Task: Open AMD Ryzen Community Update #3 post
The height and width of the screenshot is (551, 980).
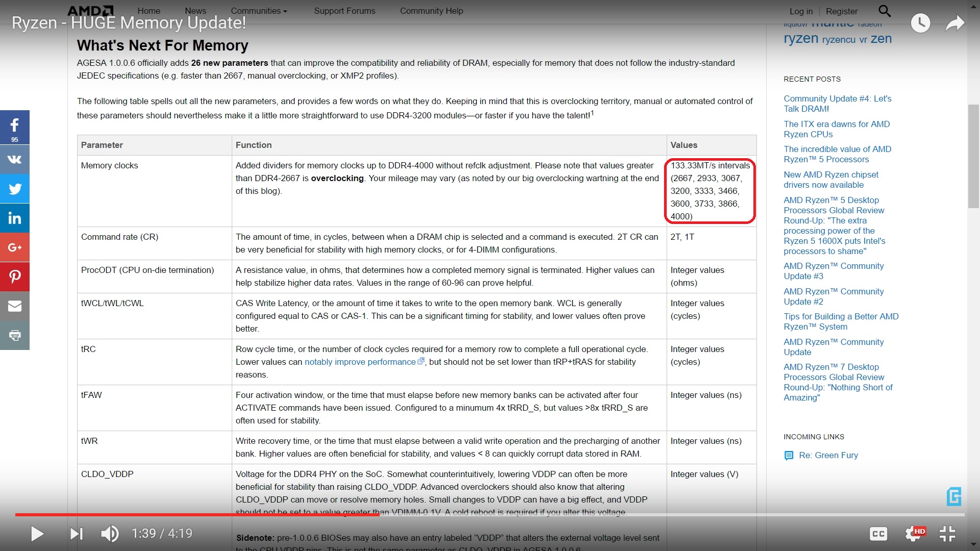Action: [x=834, y=271]
